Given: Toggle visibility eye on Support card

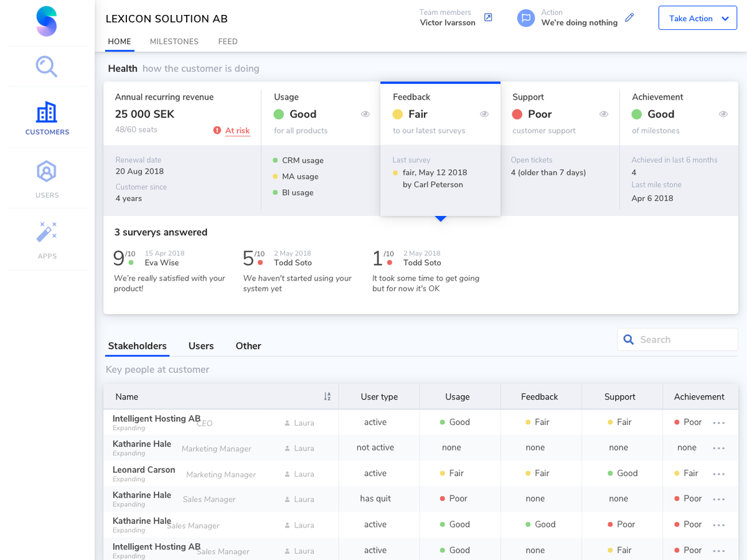Looking at the screenshot, I should point(604,114).
